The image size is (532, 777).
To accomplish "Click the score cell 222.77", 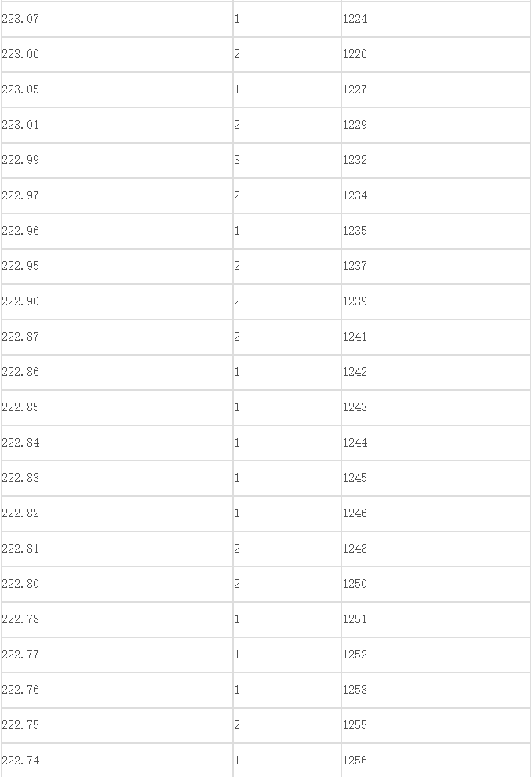I will click(x=117, y=655).
